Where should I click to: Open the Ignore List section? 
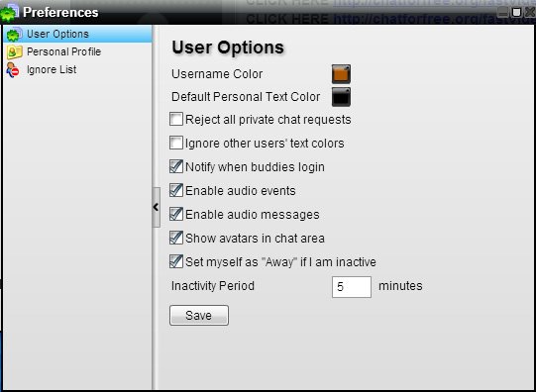pos(52,69)
